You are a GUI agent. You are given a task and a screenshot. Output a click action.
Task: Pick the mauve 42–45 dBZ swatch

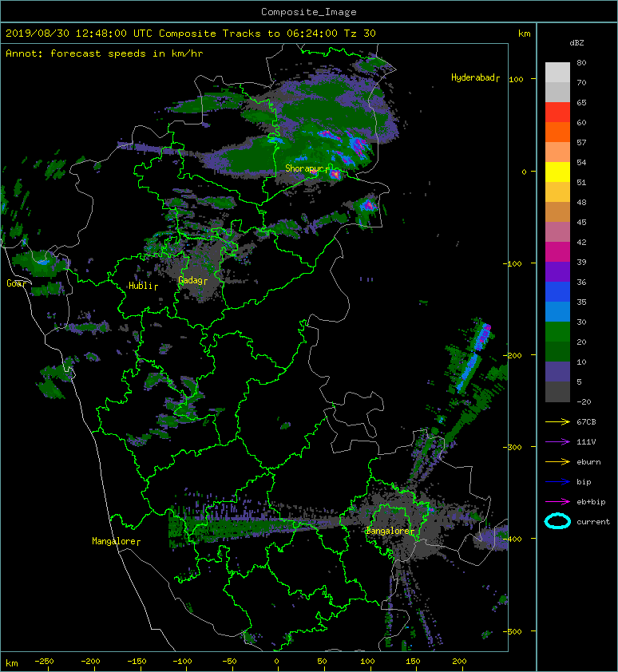point(557,232)
